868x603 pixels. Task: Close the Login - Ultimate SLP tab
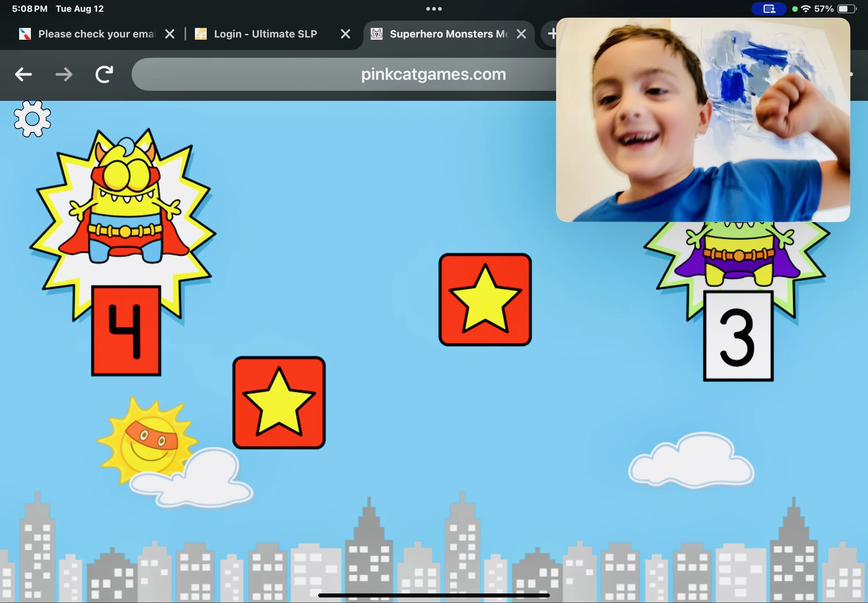(x=345, y=34)
